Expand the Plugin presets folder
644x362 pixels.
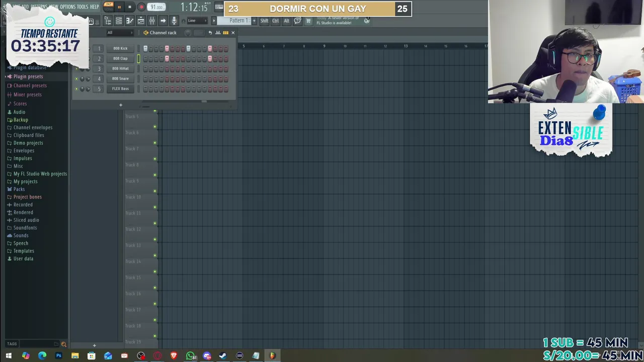(28, 76)
